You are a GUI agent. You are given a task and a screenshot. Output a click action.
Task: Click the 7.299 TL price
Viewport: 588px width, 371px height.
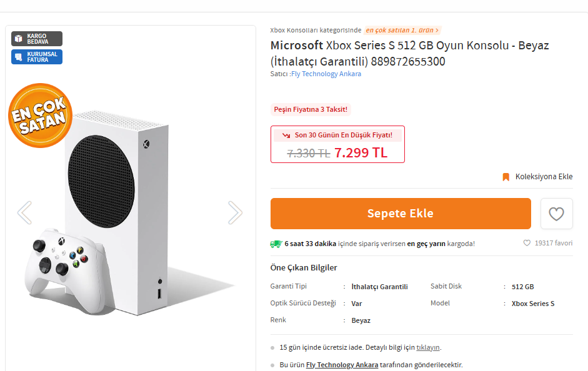click(x=361, y=152)
